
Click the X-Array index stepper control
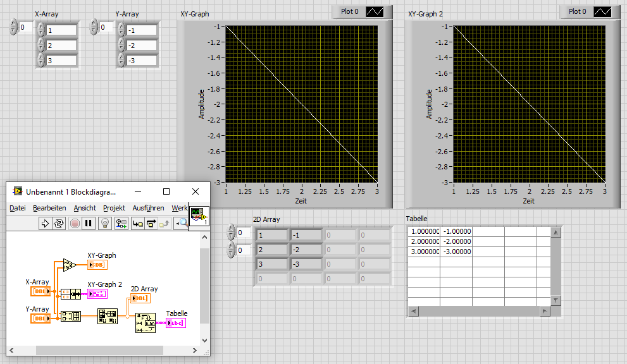tap(14, 27)
